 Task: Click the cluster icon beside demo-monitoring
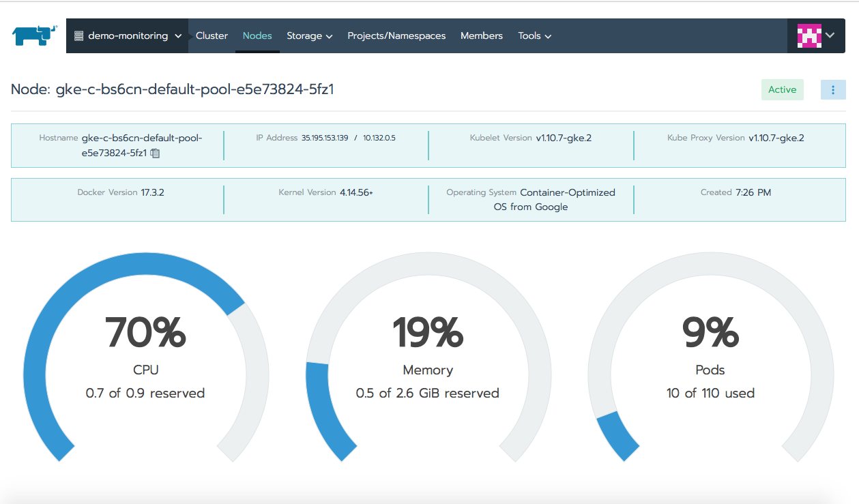78,35
